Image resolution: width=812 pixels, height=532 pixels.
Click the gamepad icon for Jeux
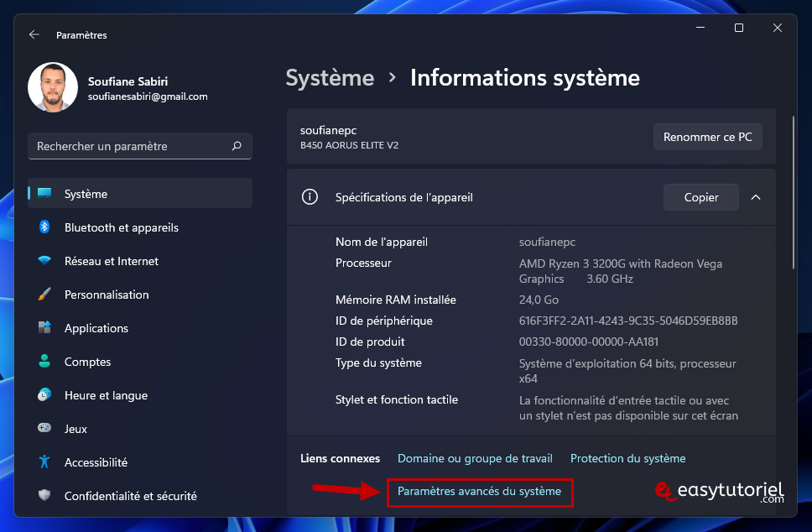pyautogui.click(x=44, y=428)
